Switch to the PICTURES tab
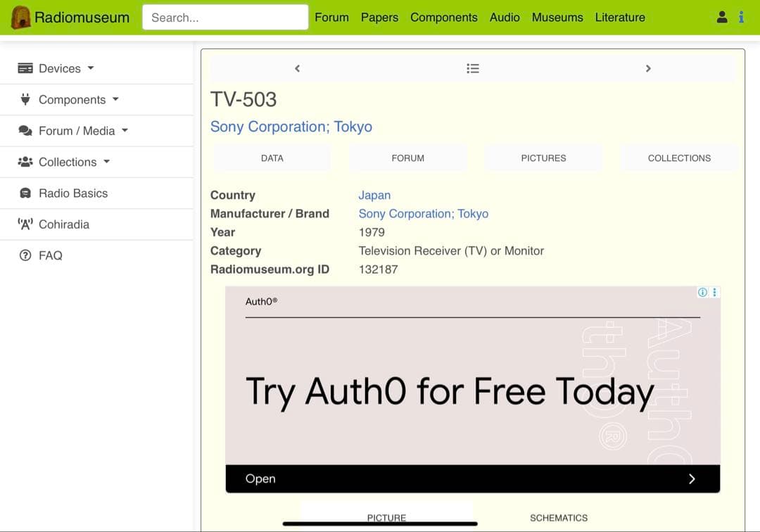This screenshot has width=760, height=532. coord(543,158)
